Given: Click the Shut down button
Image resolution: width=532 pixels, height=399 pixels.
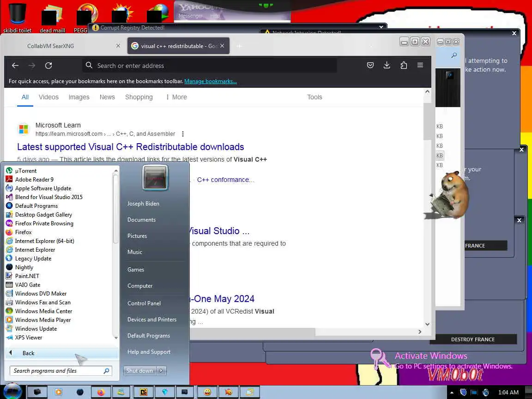Looking at the screenshot, I should (140, 371).
